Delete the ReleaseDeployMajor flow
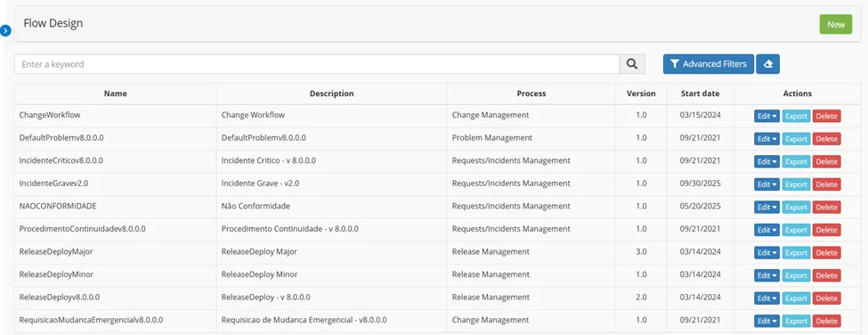Viewport: 868px width, 335px height. (x=826, y=252)
